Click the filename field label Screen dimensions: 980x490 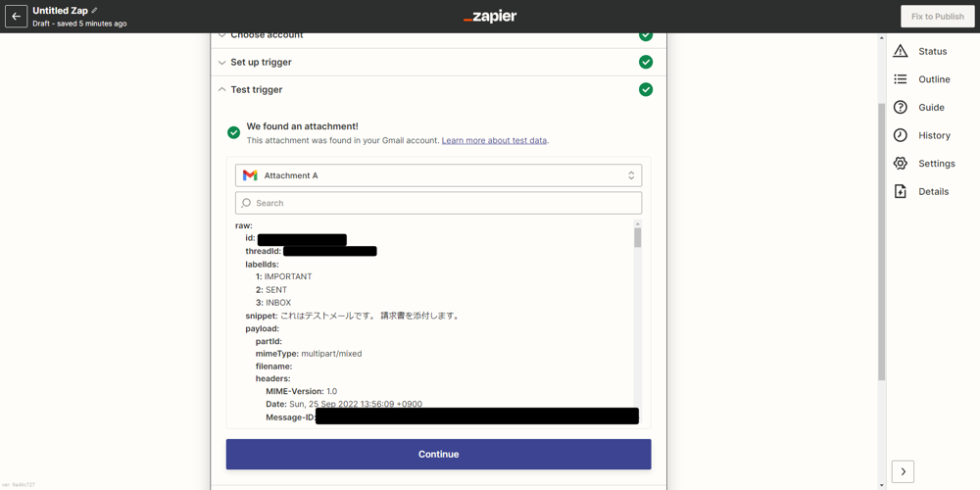point(273,367)
